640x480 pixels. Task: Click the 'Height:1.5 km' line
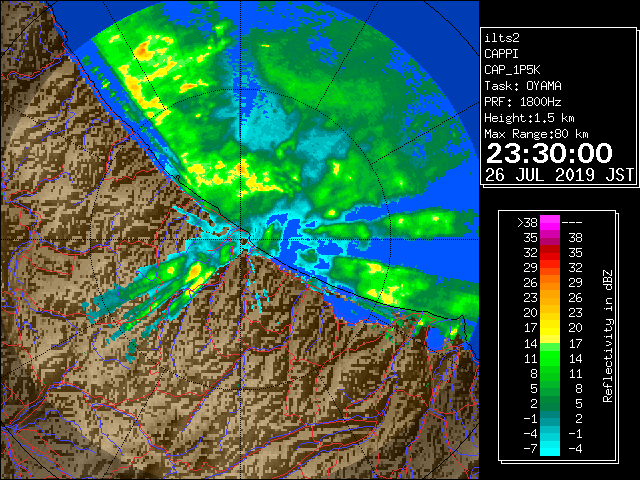click(x=529, y=118)
